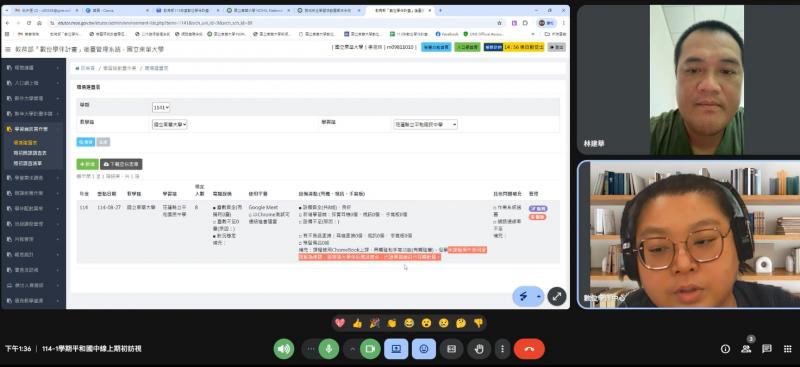Click the green button in the page header
800x367 pixels.
[x=467, y=47]
